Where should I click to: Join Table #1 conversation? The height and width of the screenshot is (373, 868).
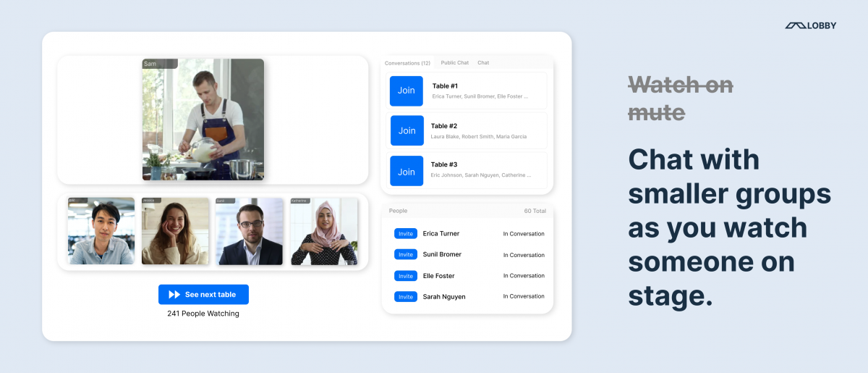pos(407,91)
